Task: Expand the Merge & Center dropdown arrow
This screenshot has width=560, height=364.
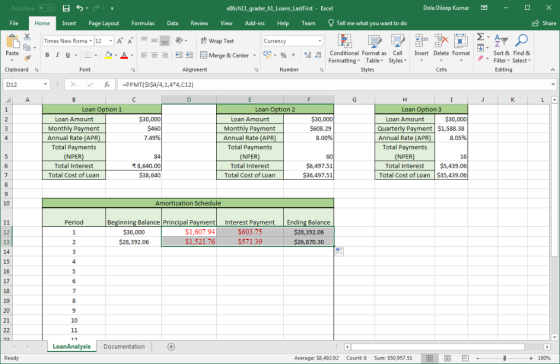Action: (255, 55)
